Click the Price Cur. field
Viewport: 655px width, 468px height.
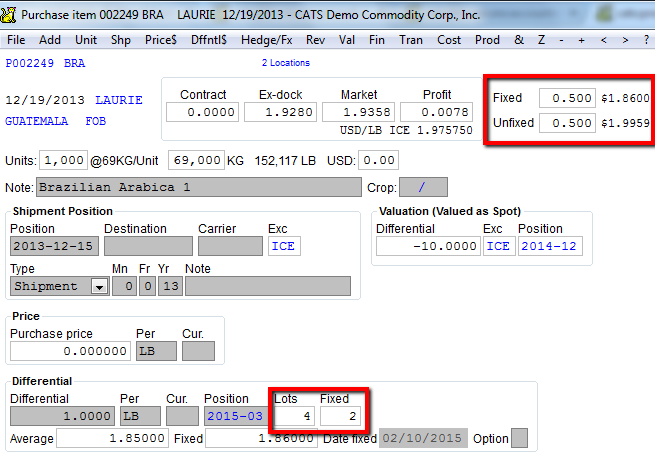point(198,351)
